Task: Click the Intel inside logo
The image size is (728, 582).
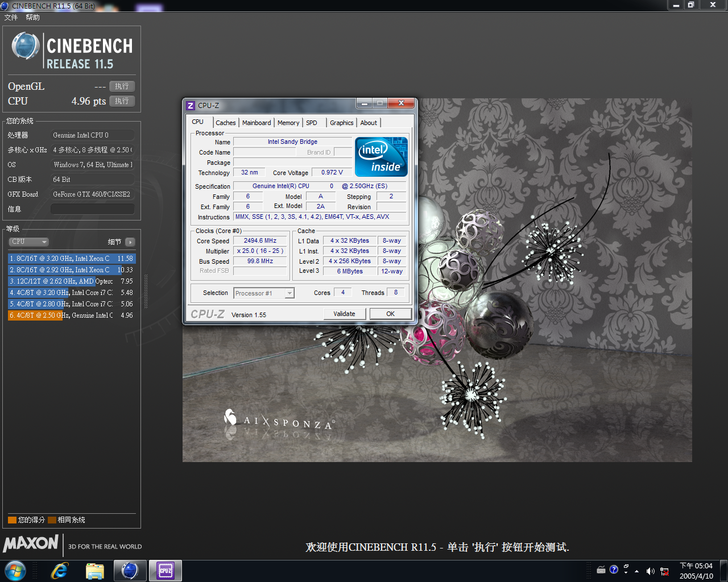Action: [381, 157]
